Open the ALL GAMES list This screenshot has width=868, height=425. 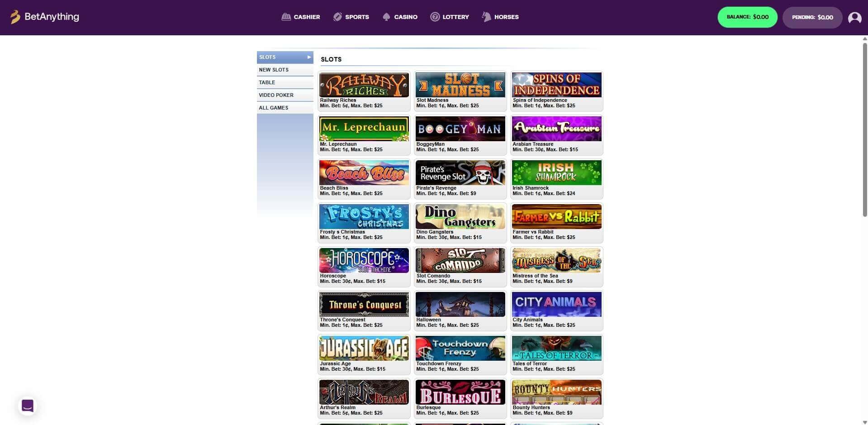(x=285, y=108)
